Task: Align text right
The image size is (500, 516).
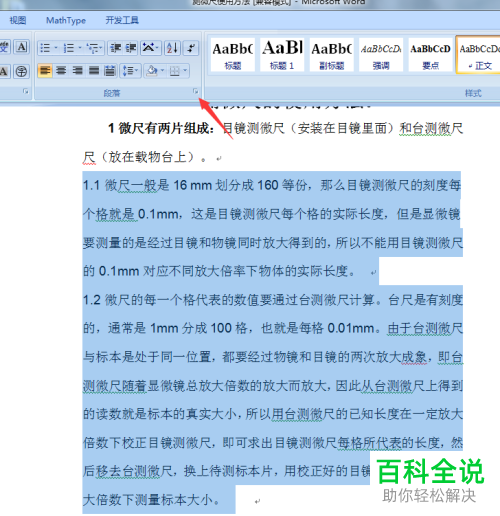Action: coord(77,71)
